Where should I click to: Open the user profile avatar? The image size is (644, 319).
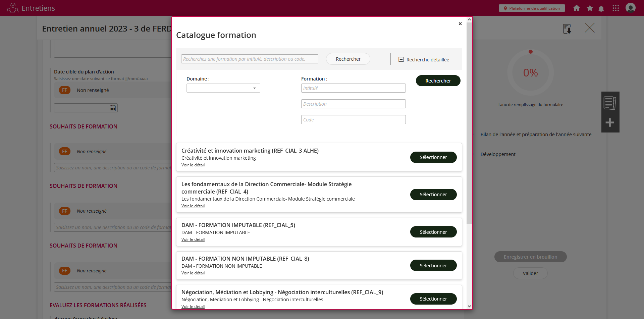tap(630, 8)
